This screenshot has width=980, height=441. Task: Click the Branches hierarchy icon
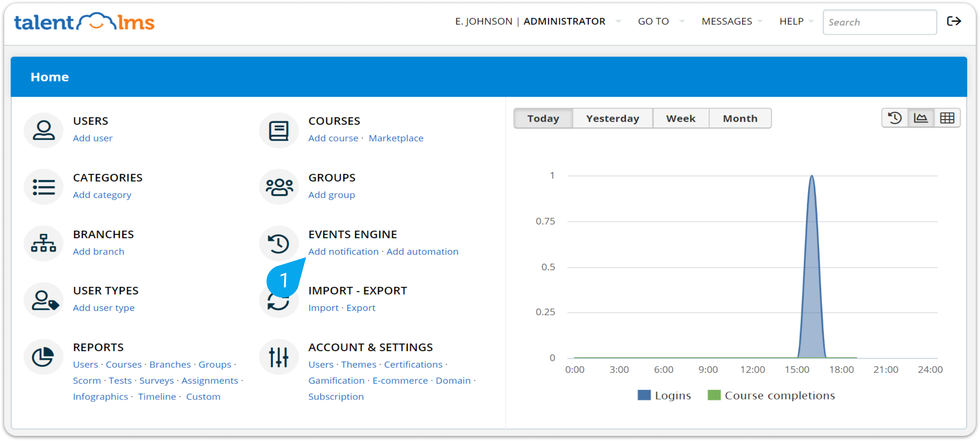coord(44,243)
